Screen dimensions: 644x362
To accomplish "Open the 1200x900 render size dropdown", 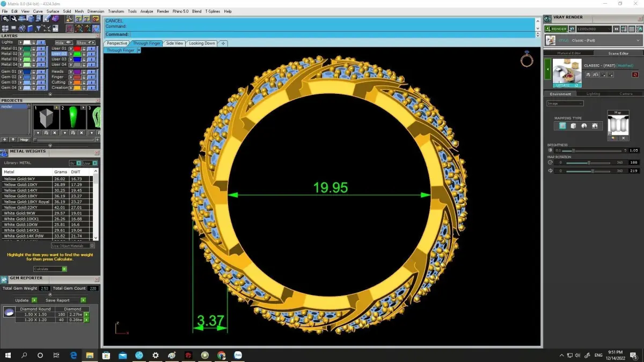I will click(593, 29).
